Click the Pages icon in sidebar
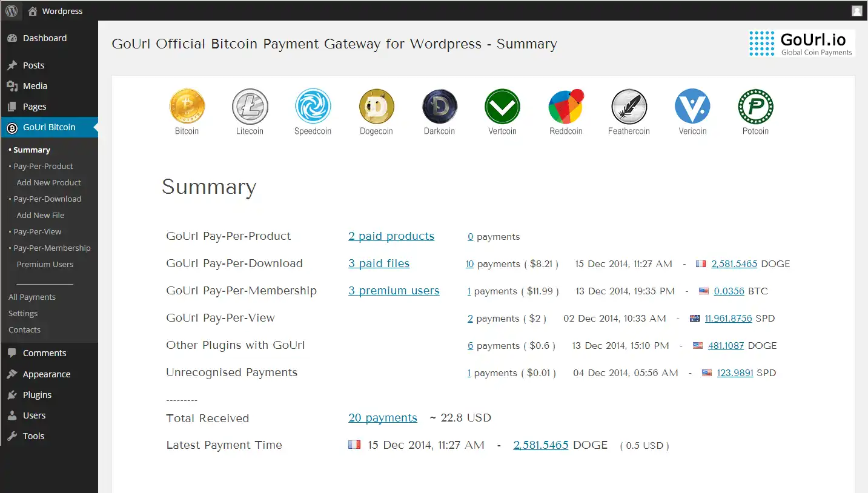 click(x=12, y=107)
